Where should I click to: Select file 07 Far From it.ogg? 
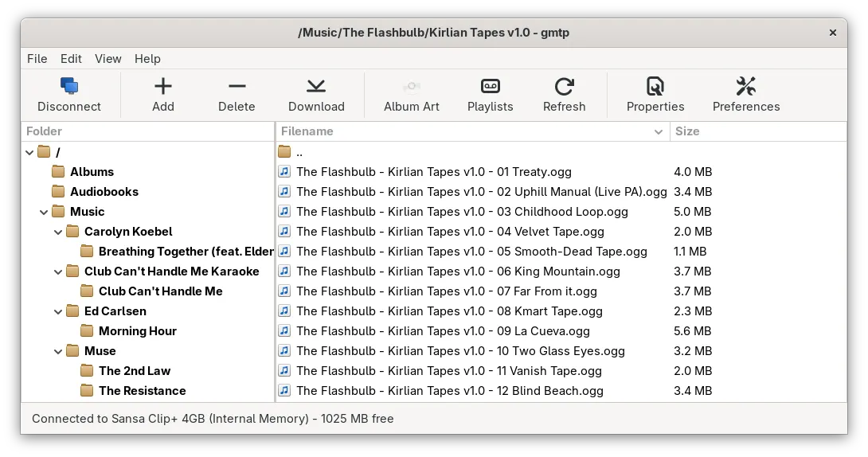447,291
